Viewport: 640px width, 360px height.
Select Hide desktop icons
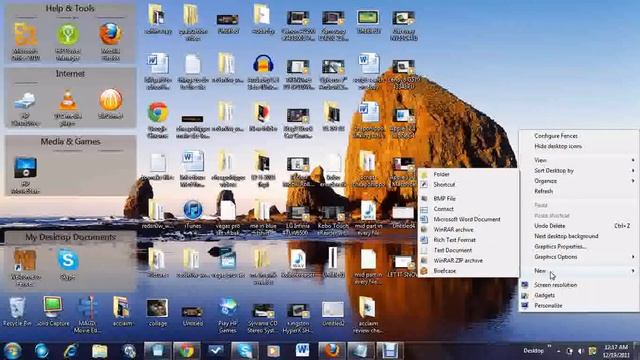(579, 146)
